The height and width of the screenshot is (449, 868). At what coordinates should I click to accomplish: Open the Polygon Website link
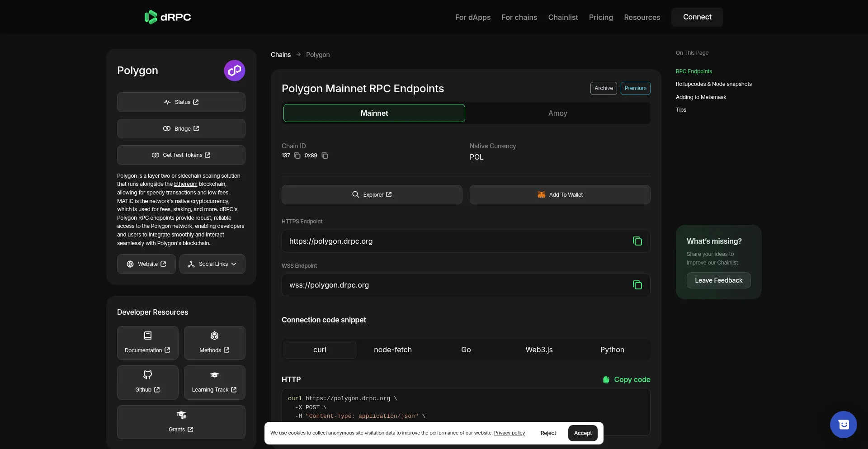tap(146, 264)
